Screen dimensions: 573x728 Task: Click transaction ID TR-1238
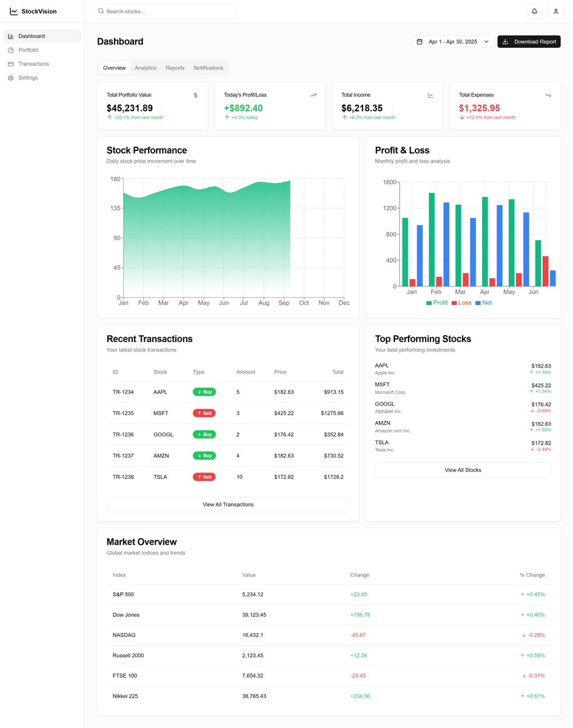tap(123, 477)
